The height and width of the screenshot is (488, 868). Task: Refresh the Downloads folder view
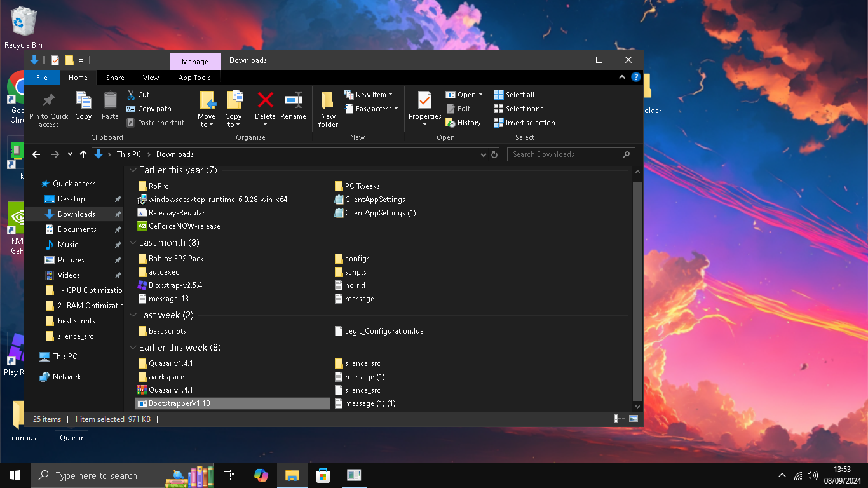pos(494,154)
